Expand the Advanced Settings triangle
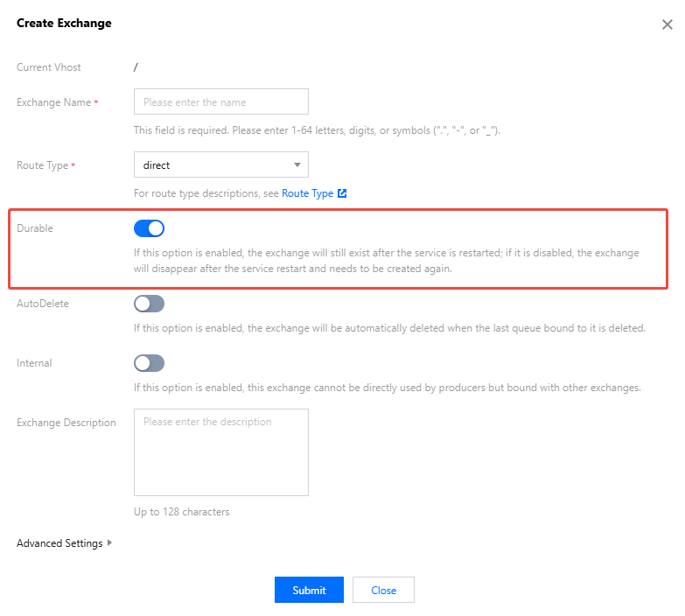 coord(109,543)
